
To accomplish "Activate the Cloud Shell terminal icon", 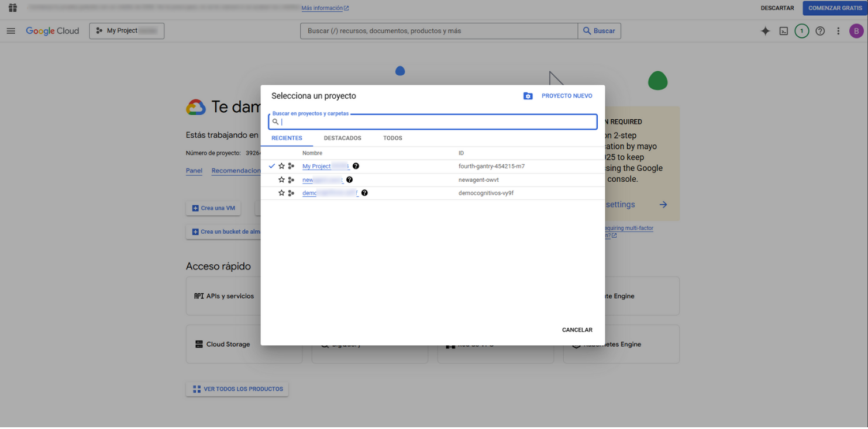I will (x=784, y=31).
